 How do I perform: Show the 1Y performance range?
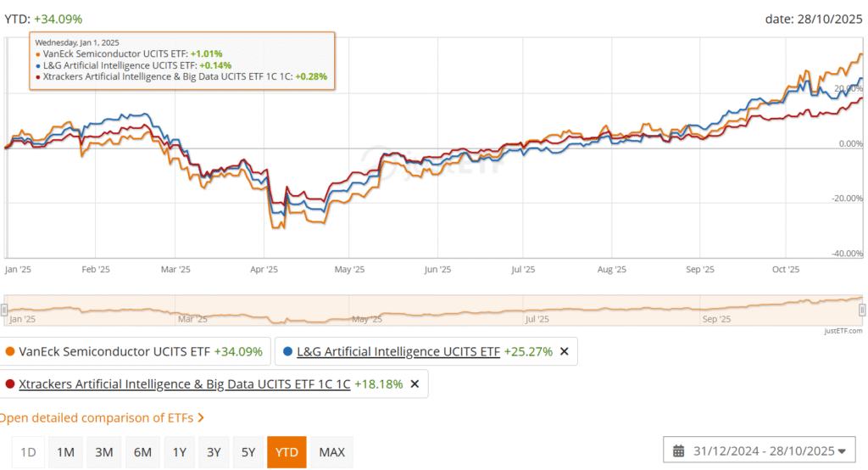[x=179, y=452]
